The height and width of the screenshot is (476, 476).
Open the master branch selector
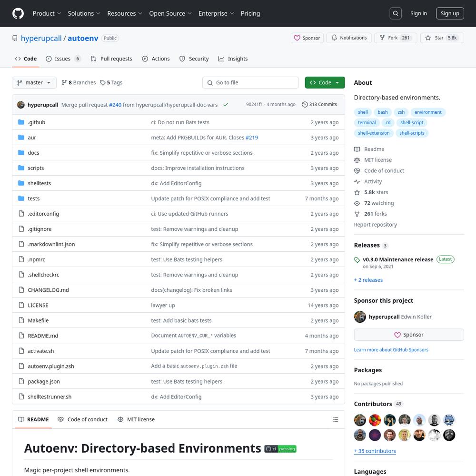tap(34, 82)
